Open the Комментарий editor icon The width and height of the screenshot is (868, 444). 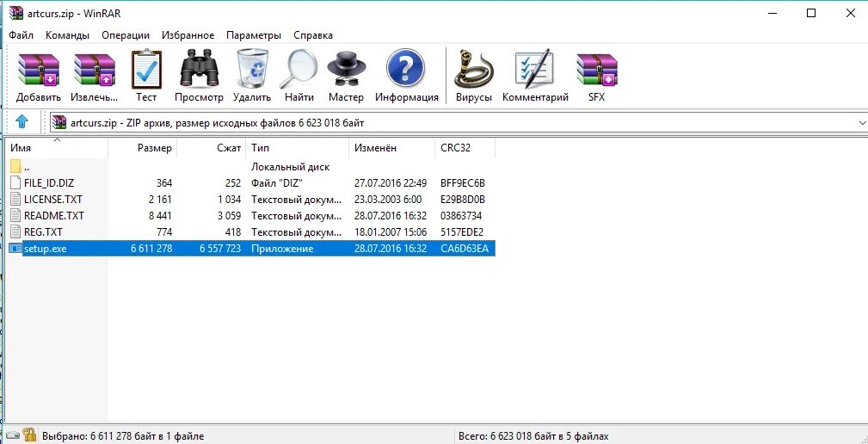535,69
